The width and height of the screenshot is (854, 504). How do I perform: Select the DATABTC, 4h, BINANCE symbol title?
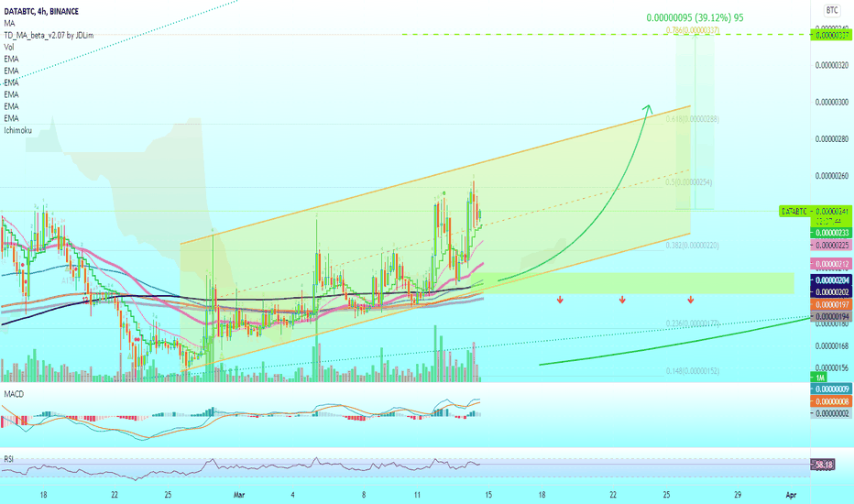click(x=41, y=11)
